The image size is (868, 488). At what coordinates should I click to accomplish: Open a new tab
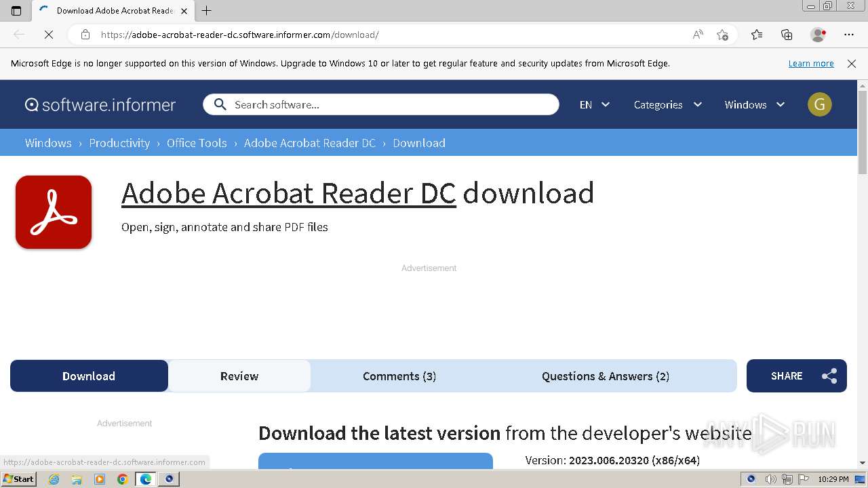click(x=207, y=11)
